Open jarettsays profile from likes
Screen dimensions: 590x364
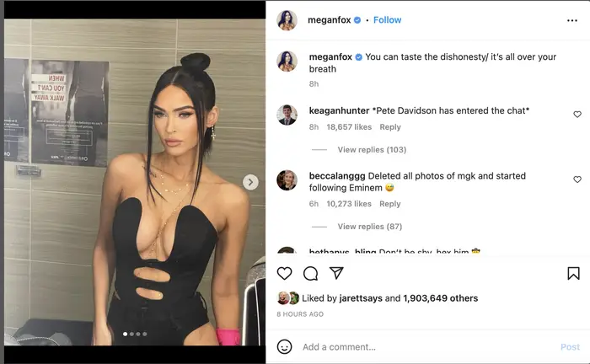click(x=361, y=298)
